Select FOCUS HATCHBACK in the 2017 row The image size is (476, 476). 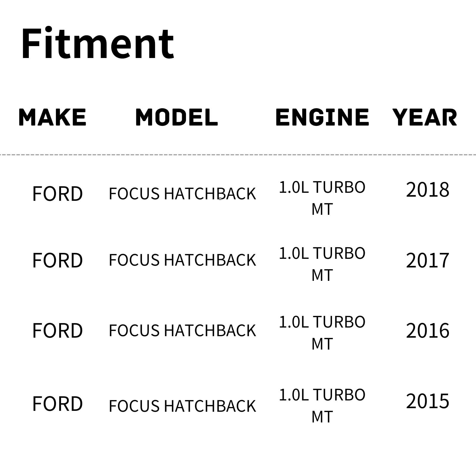pyautogui.click(x=182, y=260)
